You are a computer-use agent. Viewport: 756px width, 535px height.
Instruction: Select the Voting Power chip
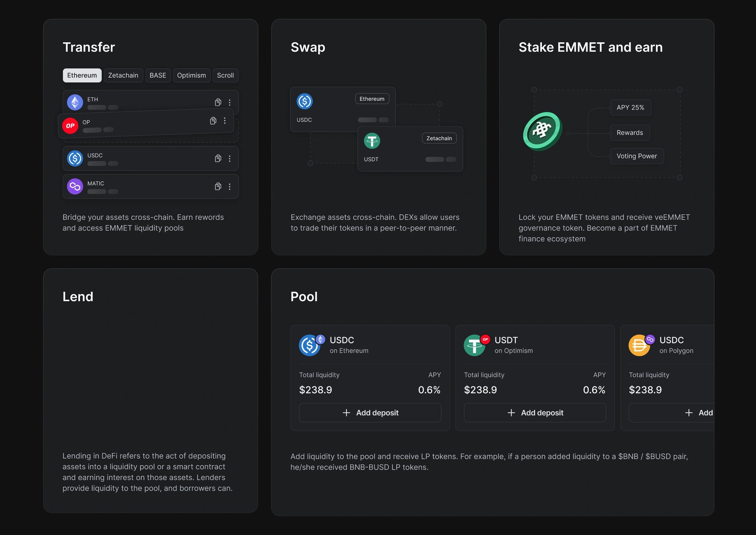click(637, 156)
